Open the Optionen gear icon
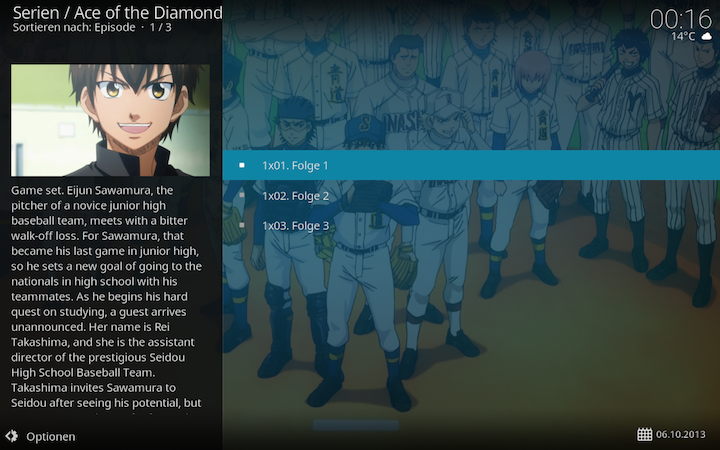This screenshot has height=450, width=720. click(x=12, y=436)
